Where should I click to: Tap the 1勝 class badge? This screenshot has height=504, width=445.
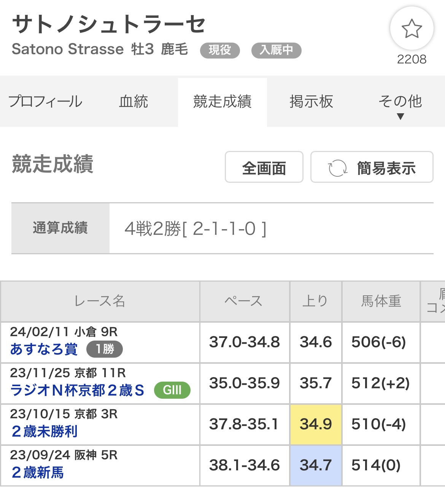click(x=105, y=349)
